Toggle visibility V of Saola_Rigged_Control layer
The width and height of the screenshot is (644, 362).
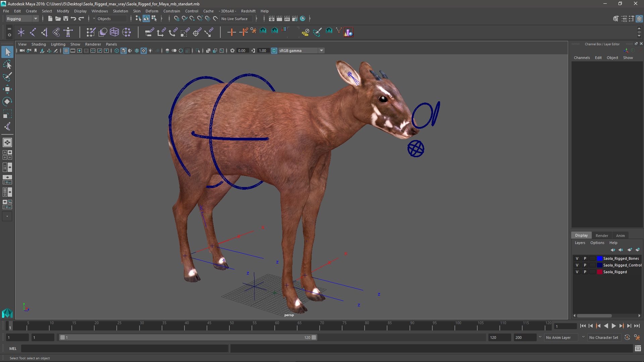pyautogui.click(x=577, y=265)
